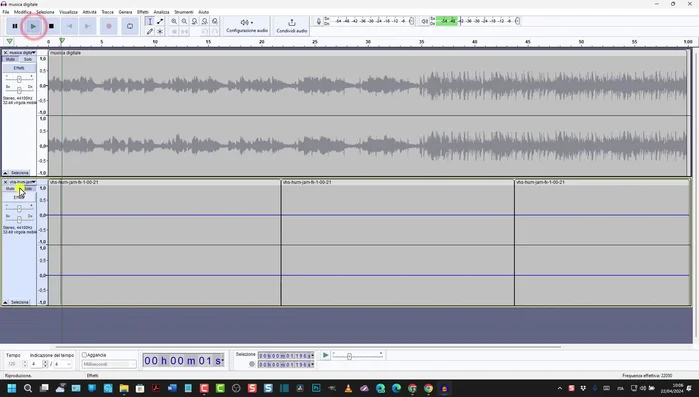Click the speaker playback meter icon
Image resolution: width=699 pixels, height=397 pixels.
[424, 21]
